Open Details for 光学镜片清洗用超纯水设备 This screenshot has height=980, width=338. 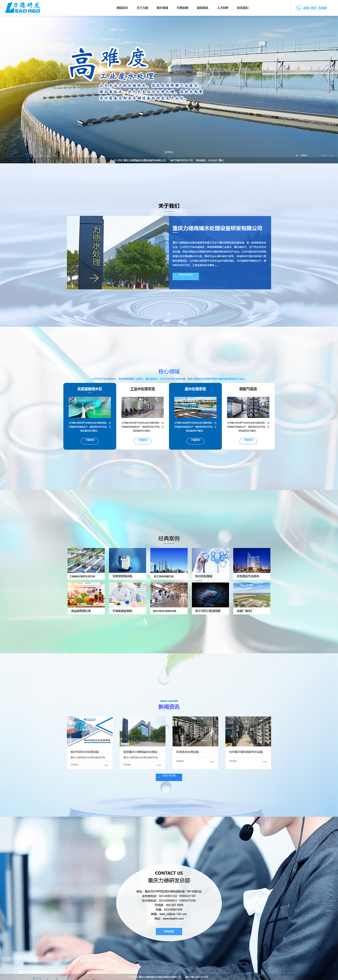tap(233, 761)
